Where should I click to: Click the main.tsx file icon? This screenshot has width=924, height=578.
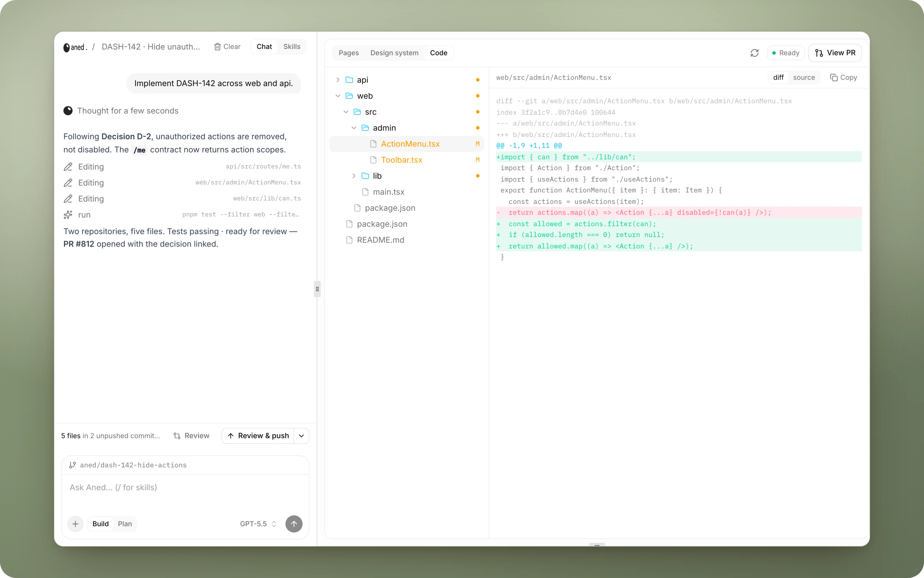(365, 192)
